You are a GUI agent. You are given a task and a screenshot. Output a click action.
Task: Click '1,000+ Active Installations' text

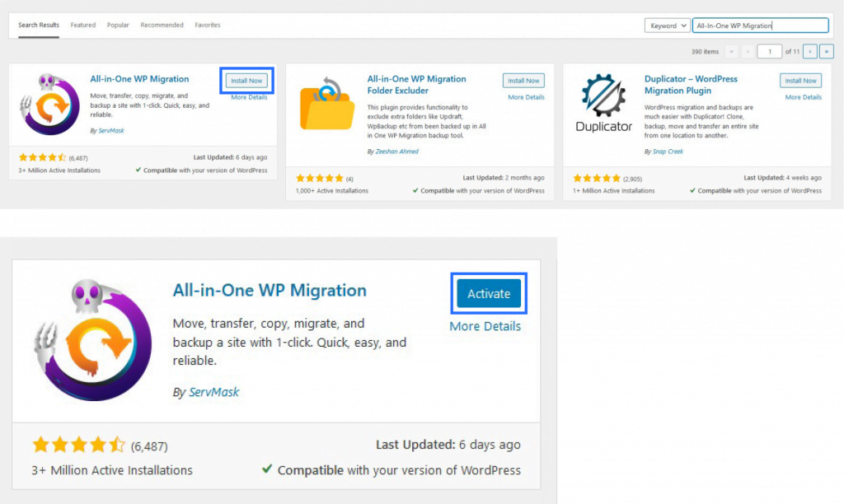pos(332,191)
